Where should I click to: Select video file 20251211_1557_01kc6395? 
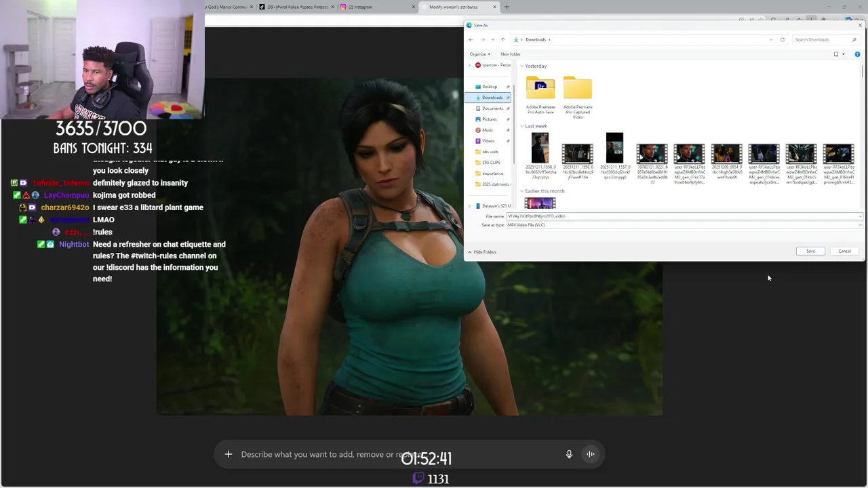click(614, 157)
